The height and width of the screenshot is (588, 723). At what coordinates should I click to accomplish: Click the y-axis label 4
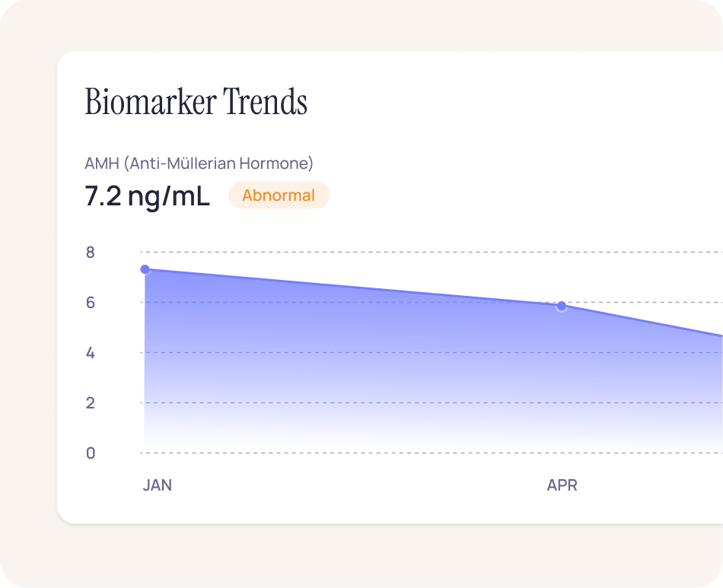(x=91, y=353)
